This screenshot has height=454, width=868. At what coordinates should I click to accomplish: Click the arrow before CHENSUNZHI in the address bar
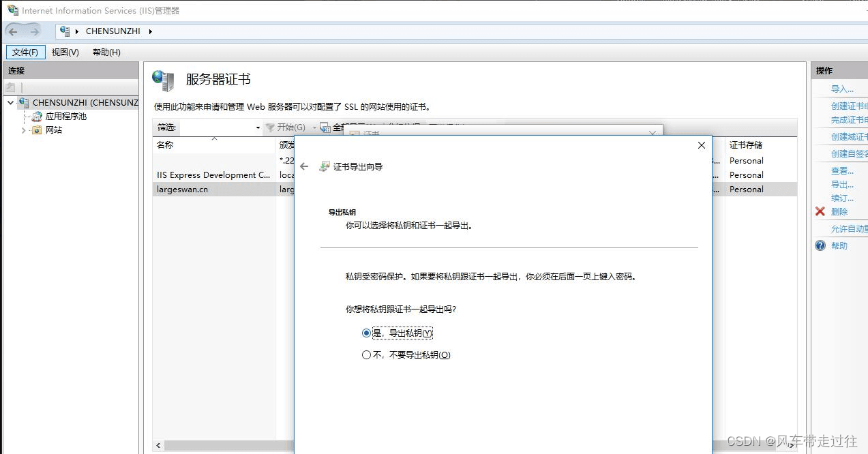click(77, 31)
